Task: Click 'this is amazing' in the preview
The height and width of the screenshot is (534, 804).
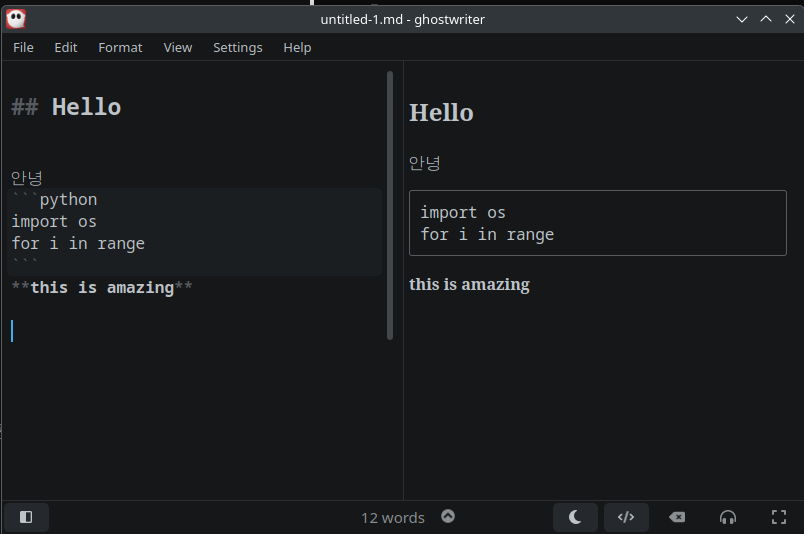Action: coord(469,284)
